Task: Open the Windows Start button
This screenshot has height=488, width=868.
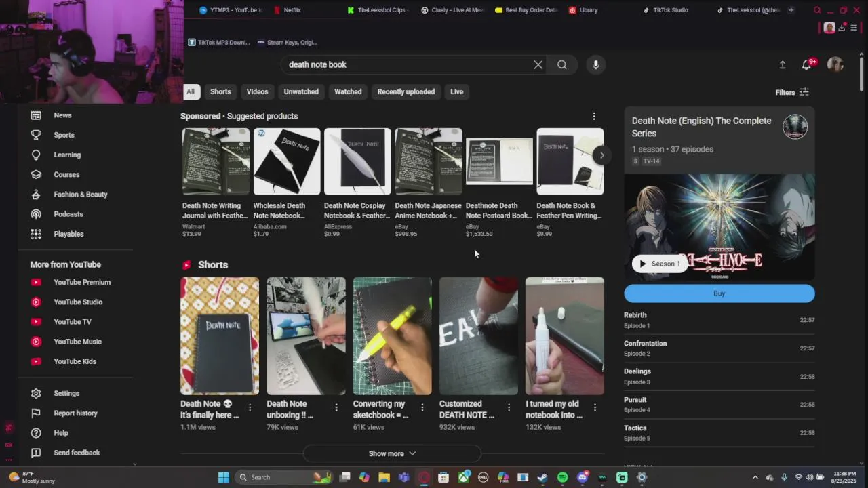Action: (x=223, y=477)
